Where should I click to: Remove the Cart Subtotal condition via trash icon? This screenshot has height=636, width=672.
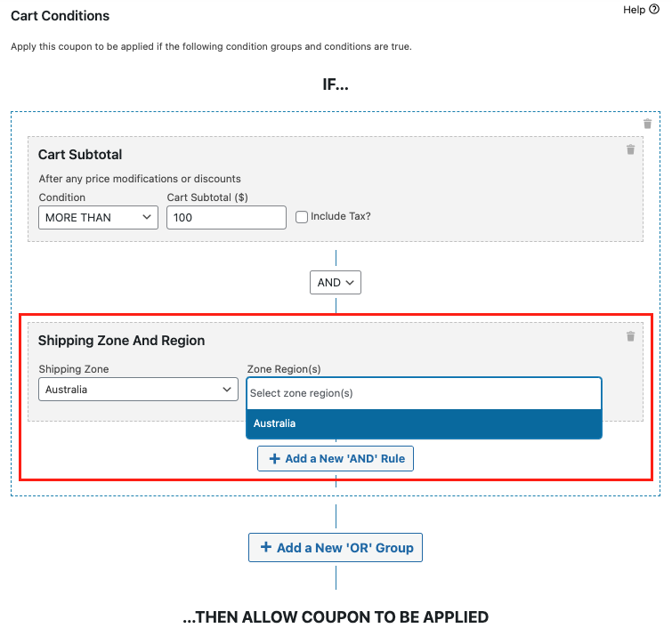630,149
